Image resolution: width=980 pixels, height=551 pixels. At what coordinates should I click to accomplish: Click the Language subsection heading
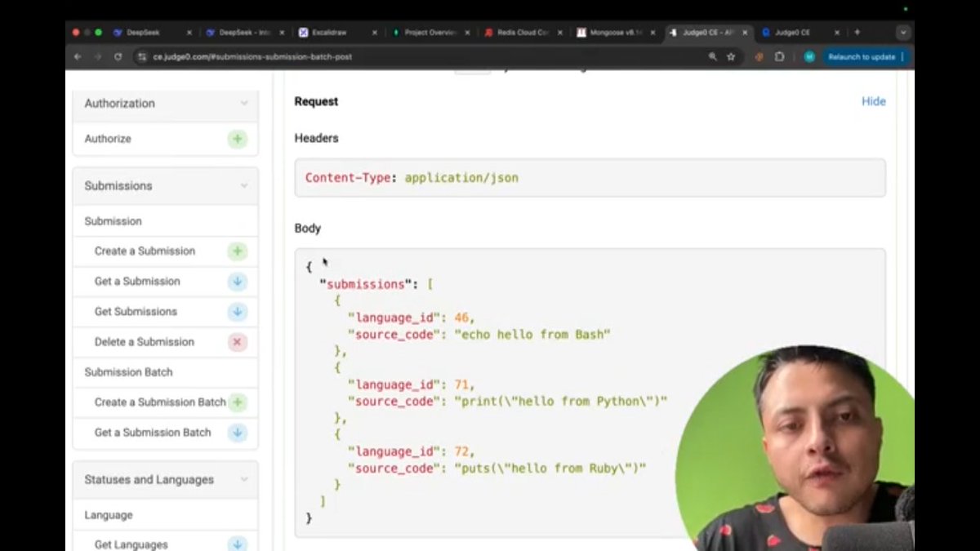point(108,516)
